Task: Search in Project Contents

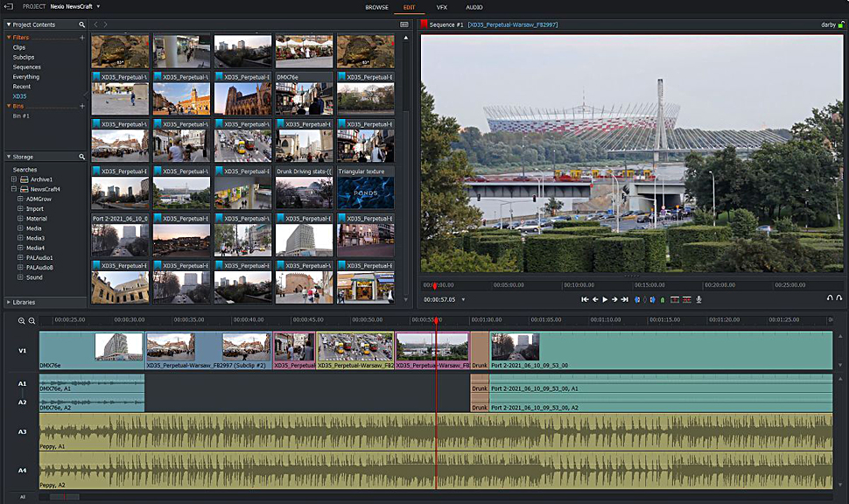Action: 81,24
